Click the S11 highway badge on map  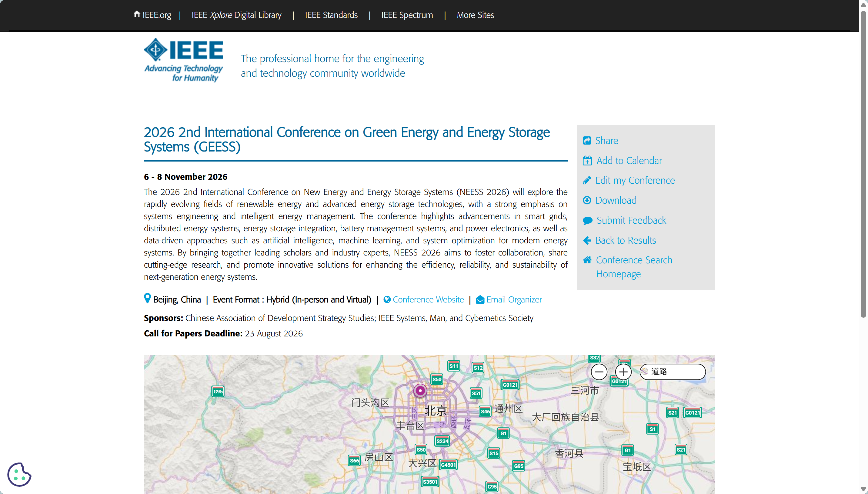point(453,366)
